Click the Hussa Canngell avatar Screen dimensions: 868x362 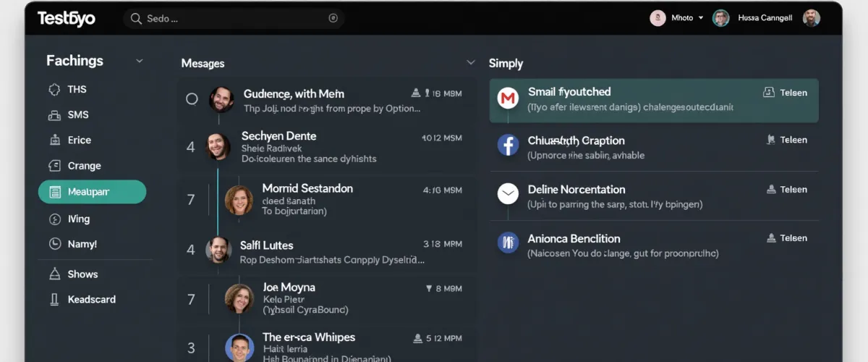pos(720,18)
